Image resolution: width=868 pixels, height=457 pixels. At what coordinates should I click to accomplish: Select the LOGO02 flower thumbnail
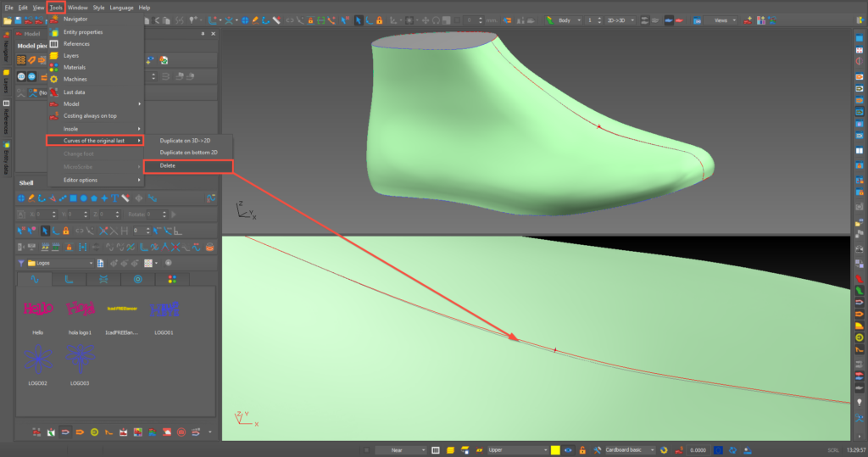click(37, 360)
